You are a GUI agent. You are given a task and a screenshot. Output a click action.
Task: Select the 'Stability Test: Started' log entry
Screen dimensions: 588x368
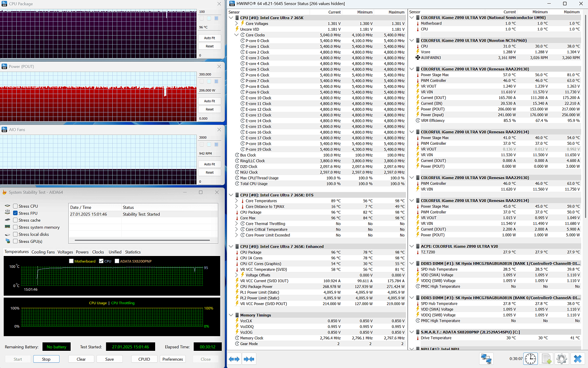click(143, 214)
